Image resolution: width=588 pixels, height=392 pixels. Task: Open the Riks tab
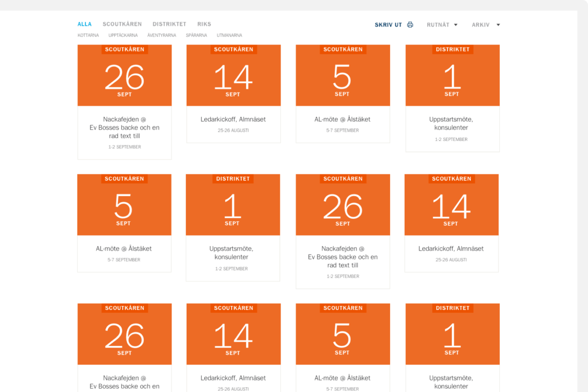point(204,24)
